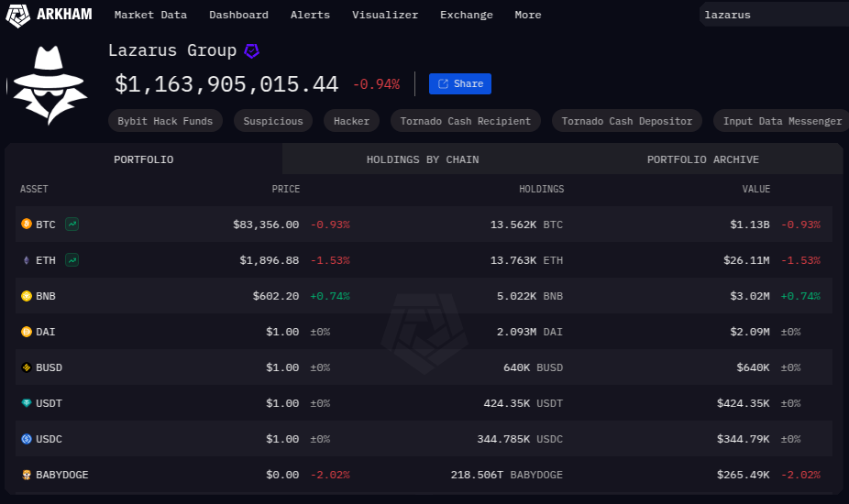
Task: Select the Tornado Cash Depositor tag
Action: pyautogui.click(x=627, y=121)
